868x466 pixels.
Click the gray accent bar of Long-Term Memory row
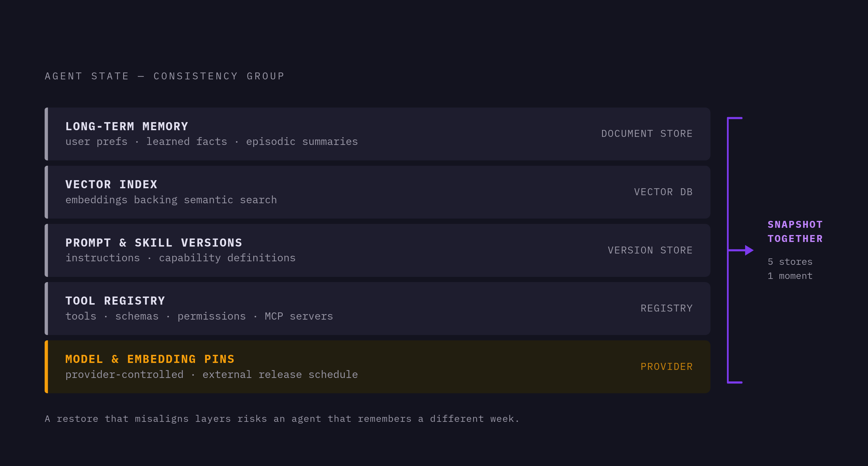tap(46, 134)
